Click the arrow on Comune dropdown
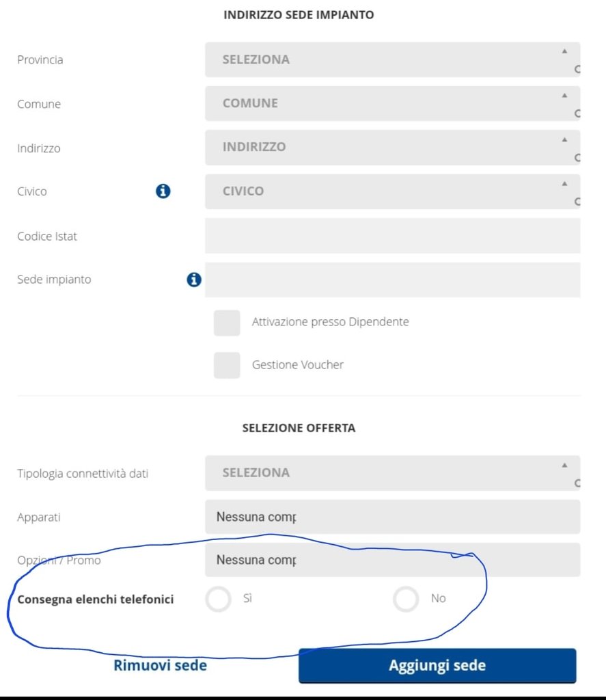The height and width of the screenshot is (700, 606). [564, 95]
